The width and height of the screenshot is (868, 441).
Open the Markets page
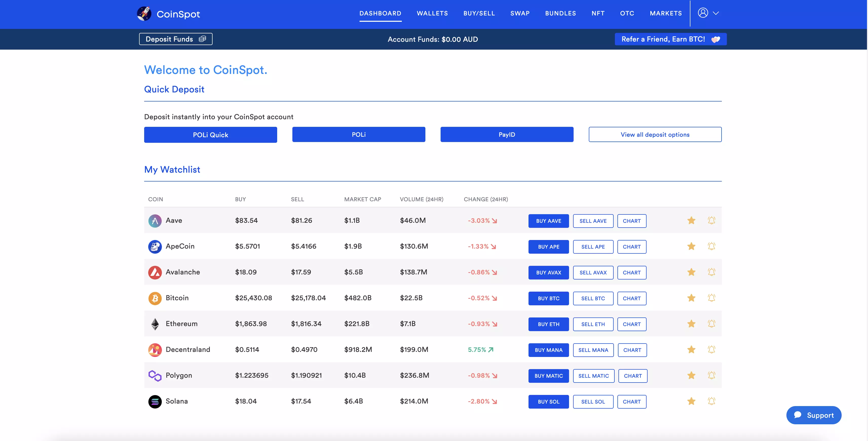pyautogui.click(x=666, y=13)
